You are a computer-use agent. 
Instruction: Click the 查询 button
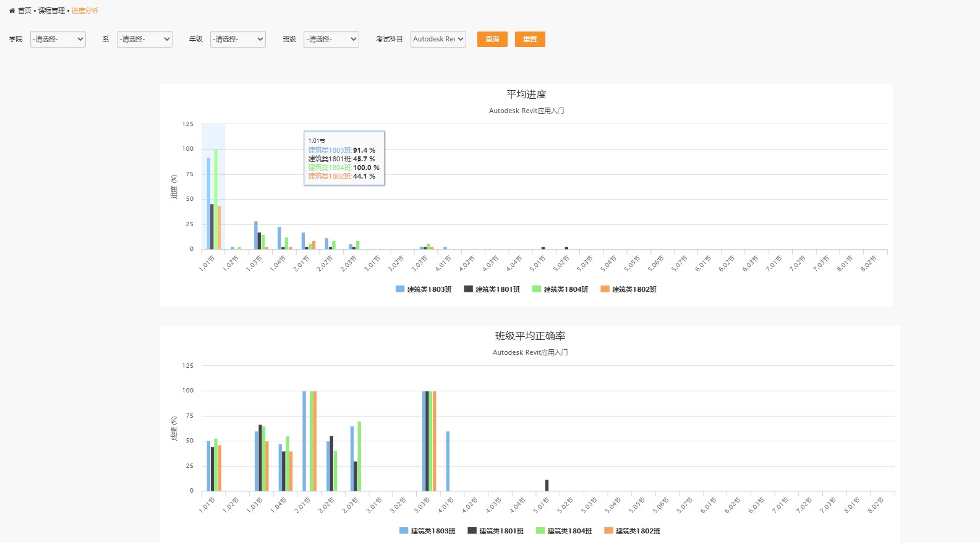(x=492, y=39)
